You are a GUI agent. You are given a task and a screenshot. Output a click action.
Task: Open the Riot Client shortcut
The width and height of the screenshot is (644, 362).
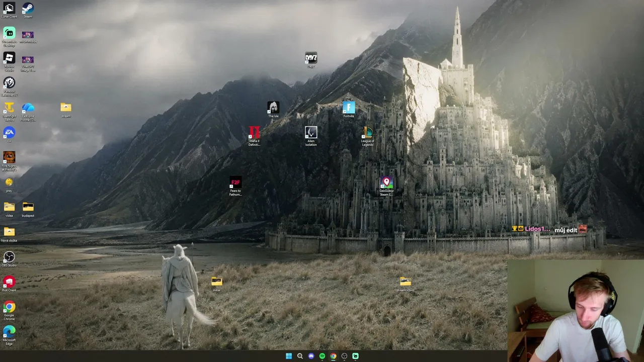9,284
